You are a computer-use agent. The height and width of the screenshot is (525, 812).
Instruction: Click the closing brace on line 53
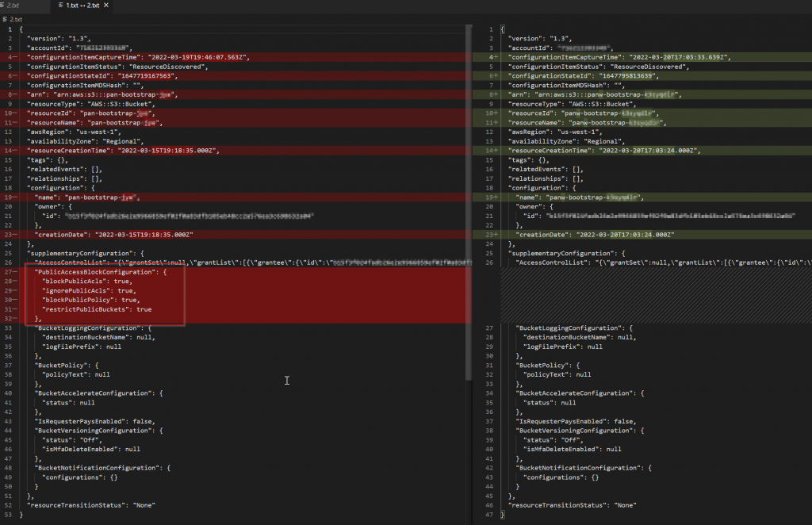point(21,515)
